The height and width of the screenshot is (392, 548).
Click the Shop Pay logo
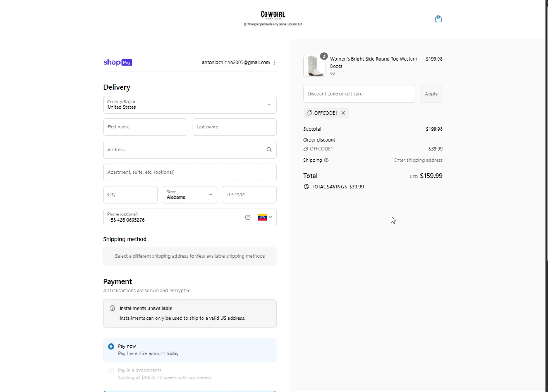(x=118, y=62)
